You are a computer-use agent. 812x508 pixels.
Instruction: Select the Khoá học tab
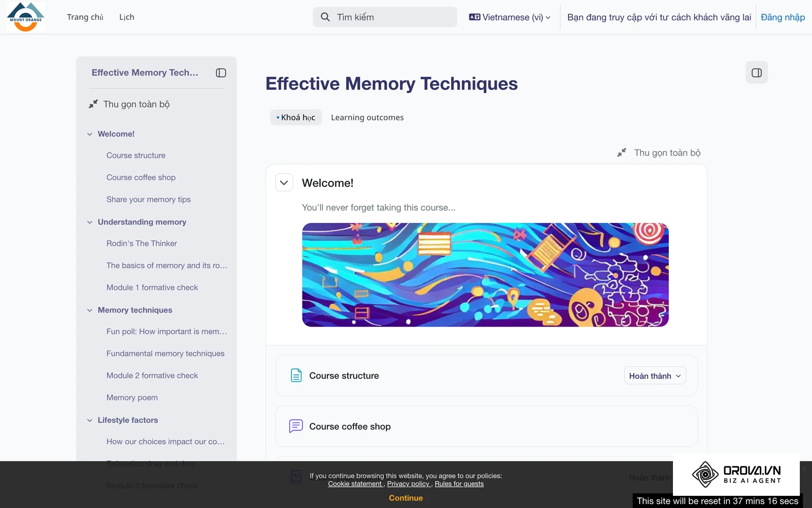(x=296, y=117)
